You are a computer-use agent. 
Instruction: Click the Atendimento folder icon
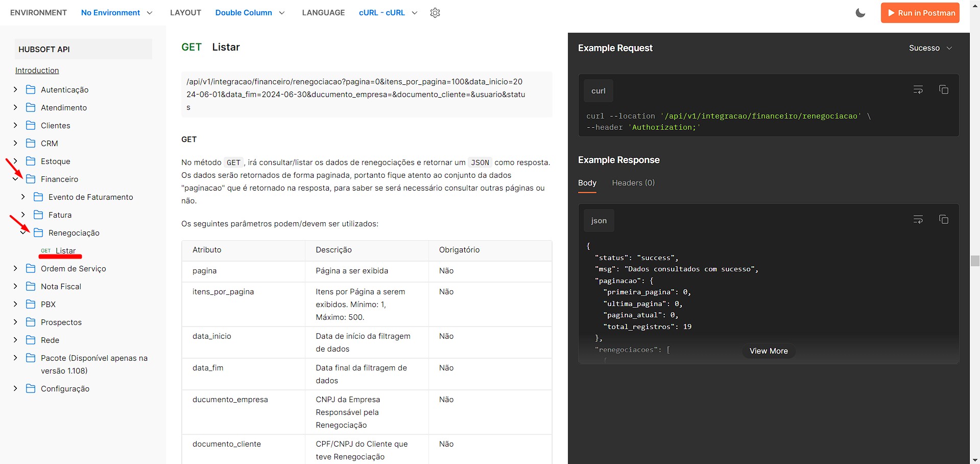[x=31, y=107]
